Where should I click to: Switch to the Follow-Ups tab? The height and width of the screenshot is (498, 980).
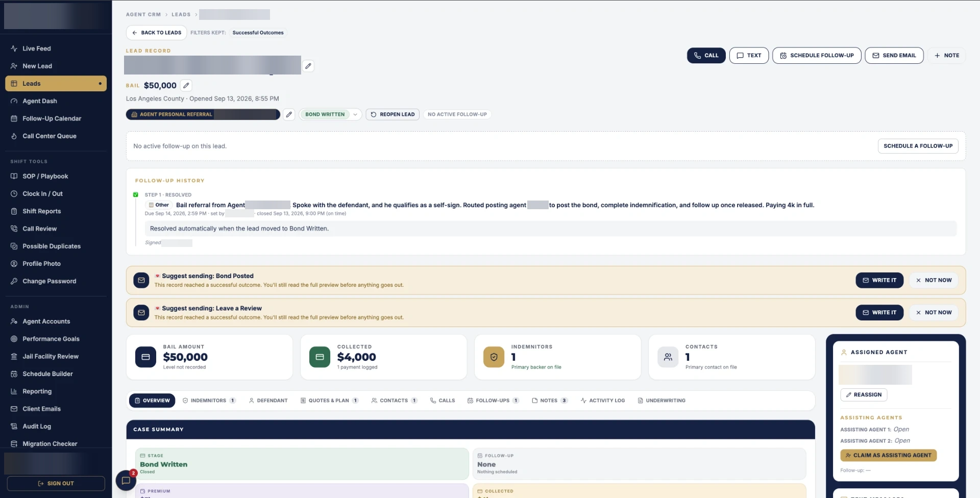[493, 401]
